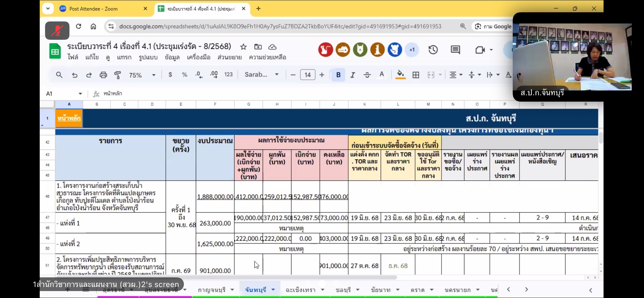Click the font size input field
The image size is (644, 298).
(x=307, y=75)
